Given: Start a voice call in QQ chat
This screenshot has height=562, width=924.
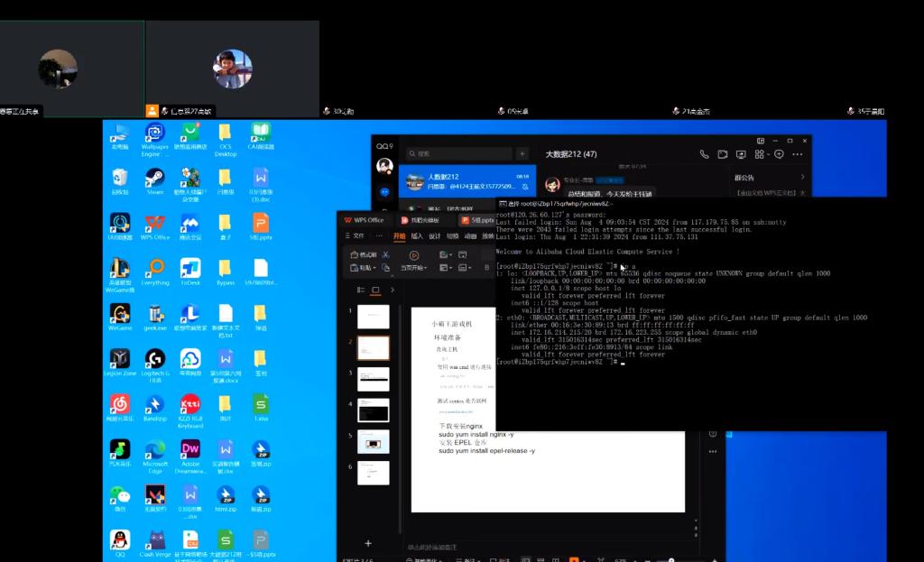Looking at the screenshot, I should click(703, 154).
